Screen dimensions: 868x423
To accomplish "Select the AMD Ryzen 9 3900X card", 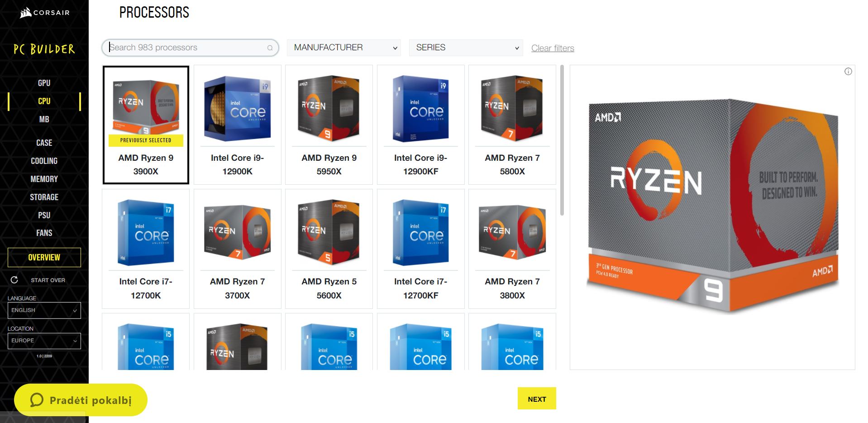I will click(146, 125).
